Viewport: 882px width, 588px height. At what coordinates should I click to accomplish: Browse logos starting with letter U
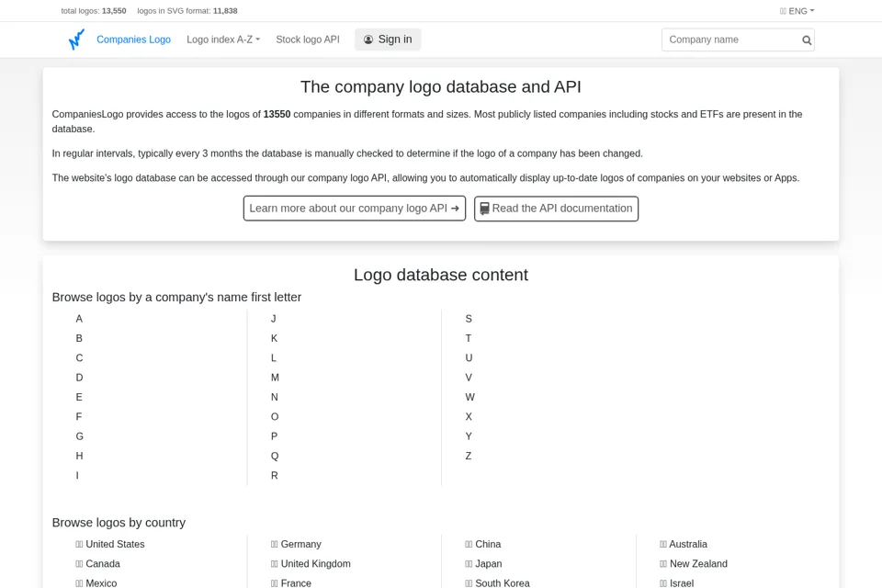click(x=469, y=358)
